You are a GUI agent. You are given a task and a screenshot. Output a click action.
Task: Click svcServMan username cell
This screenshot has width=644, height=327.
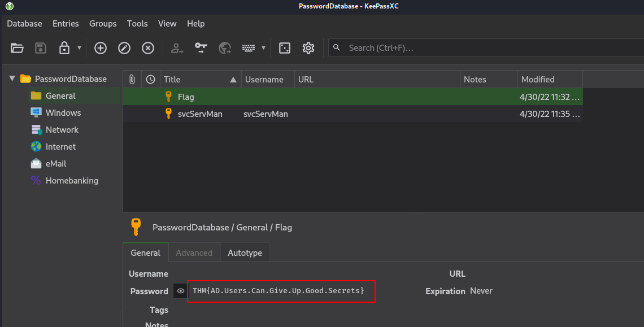click(x=266, y=114)
